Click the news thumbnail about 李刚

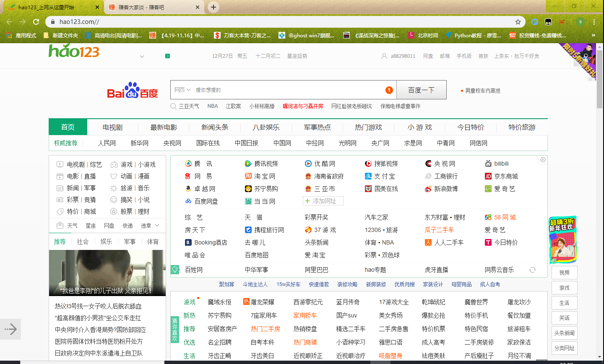[107, 273]
